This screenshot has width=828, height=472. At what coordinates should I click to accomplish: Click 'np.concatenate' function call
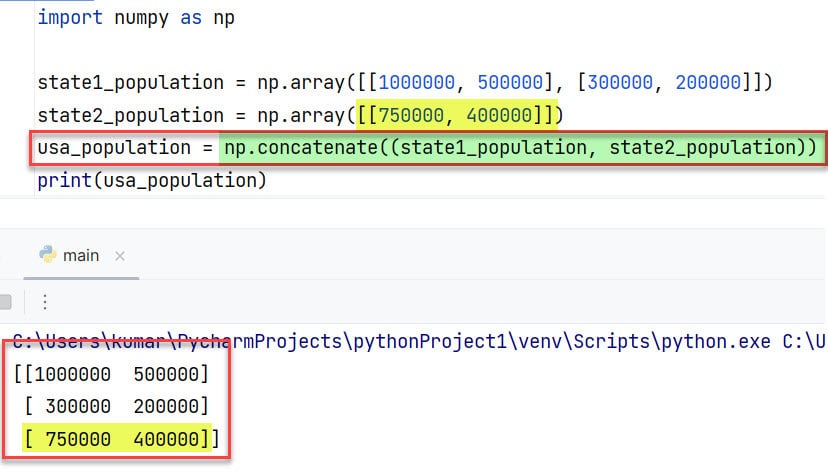coord(301,147)
